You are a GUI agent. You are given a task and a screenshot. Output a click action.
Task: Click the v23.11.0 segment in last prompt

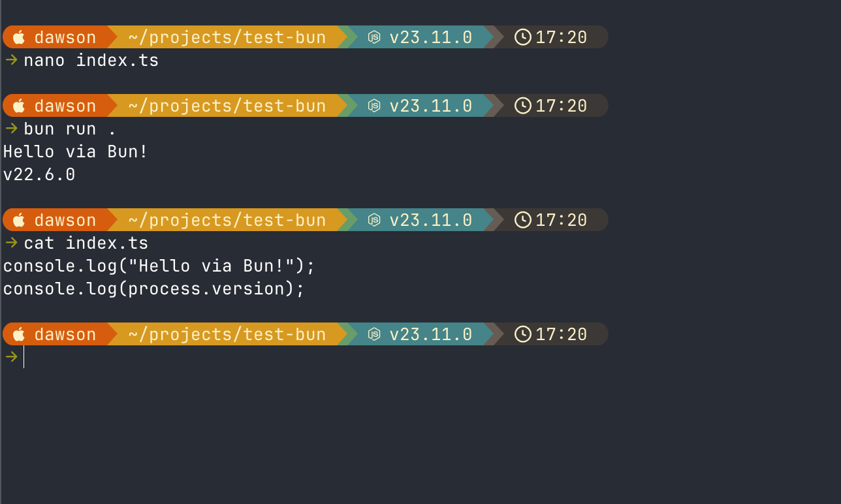(431, 334)
